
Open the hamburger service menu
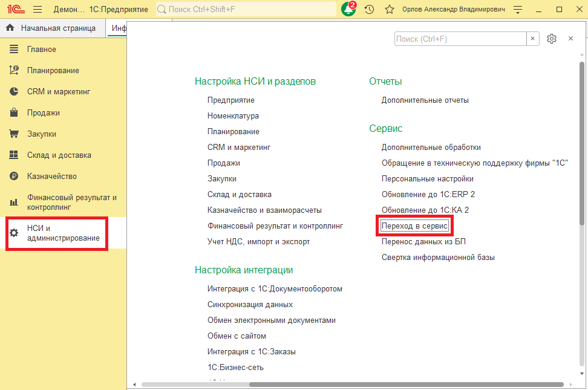(x=38, y=10)
